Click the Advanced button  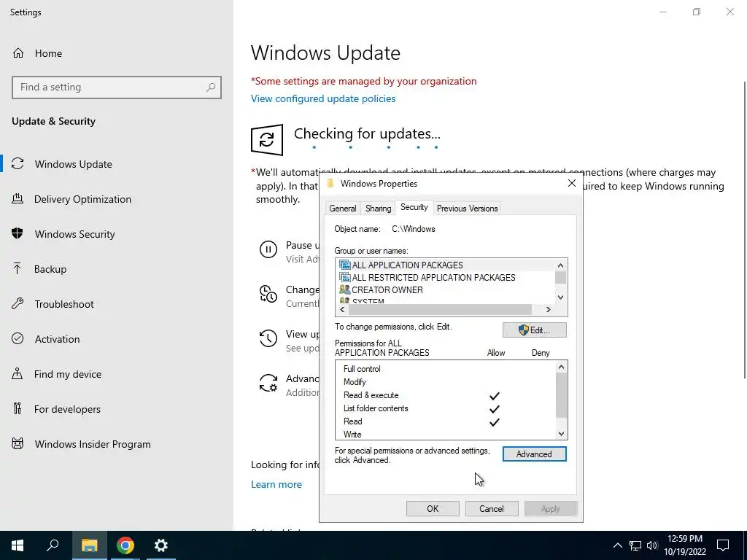[535, 454]
